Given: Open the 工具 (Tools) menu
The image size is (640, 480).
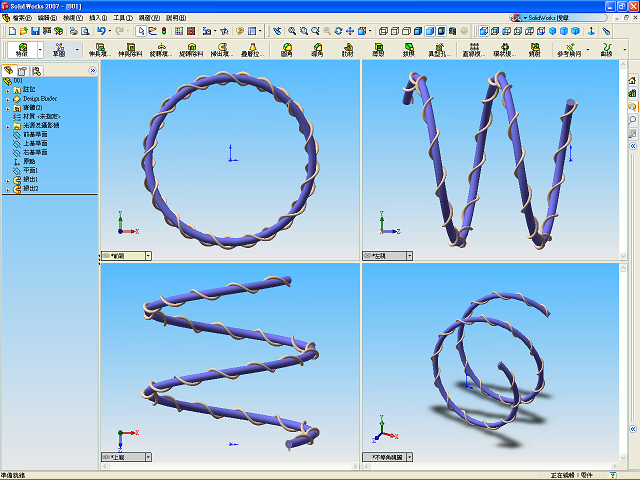Looking at the screenshot, I should tap(123, 18).
